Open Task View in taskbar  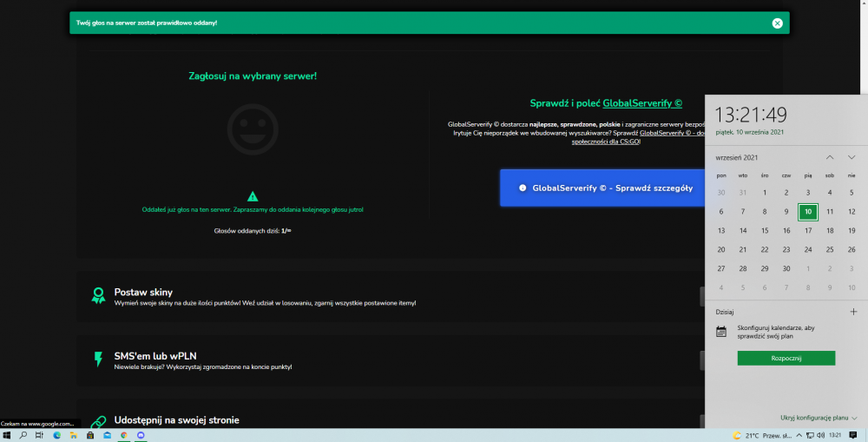39,435
